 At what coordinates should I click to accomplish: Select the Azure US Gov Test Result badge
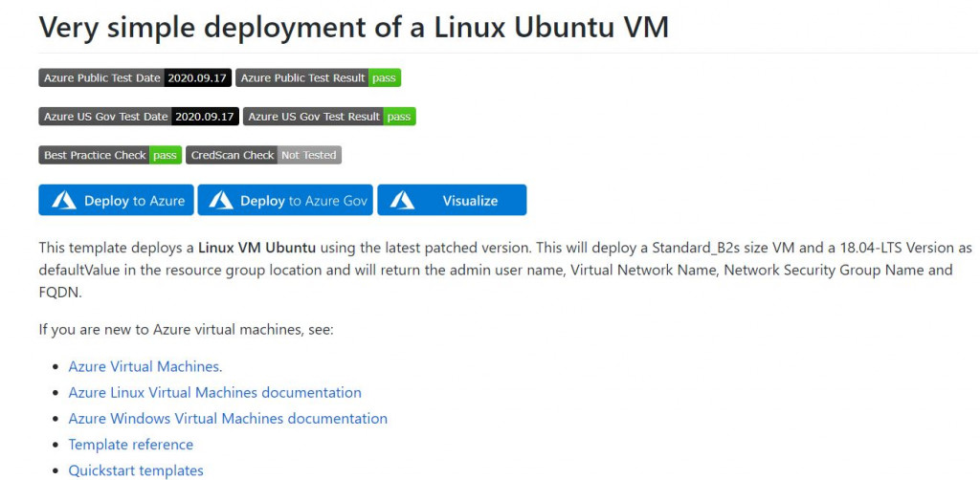pos(329,117)
